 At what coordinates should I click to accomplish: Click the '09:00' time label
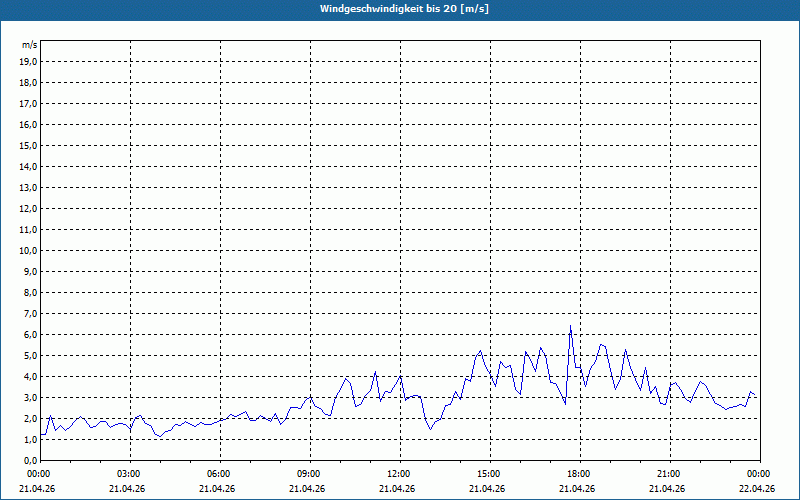click(x=310, y=474)
